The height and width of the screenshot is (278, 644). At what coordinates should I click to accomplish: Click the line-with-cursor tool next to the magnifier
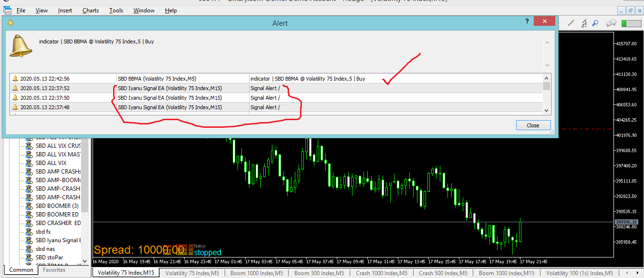(x=584, y=23)
